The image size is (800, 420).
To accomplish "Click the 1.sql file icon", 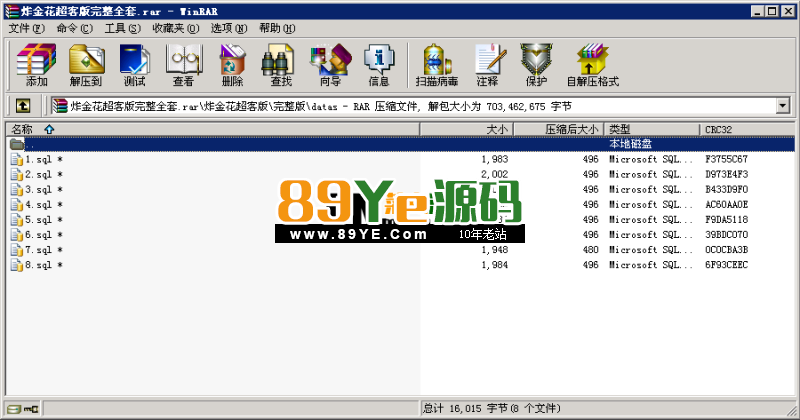I will point(17,159).
